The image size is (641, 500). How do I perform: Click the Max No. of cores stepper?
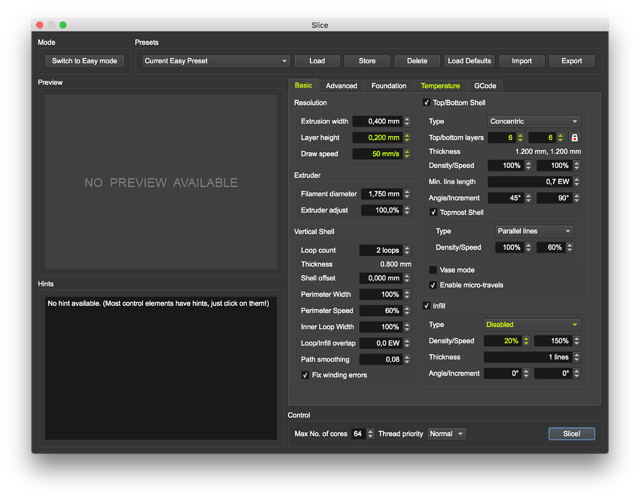pyautogui.click(x=370, y=434)
